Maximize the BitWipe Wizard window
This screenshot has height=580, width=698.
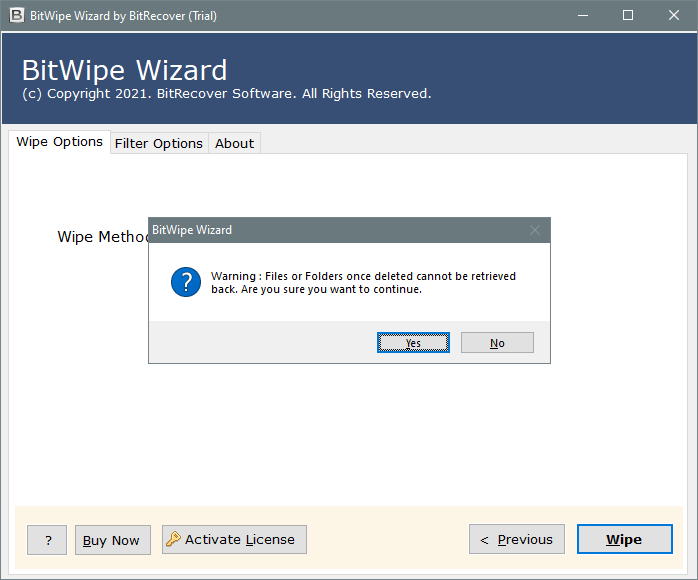coord(628,16)
